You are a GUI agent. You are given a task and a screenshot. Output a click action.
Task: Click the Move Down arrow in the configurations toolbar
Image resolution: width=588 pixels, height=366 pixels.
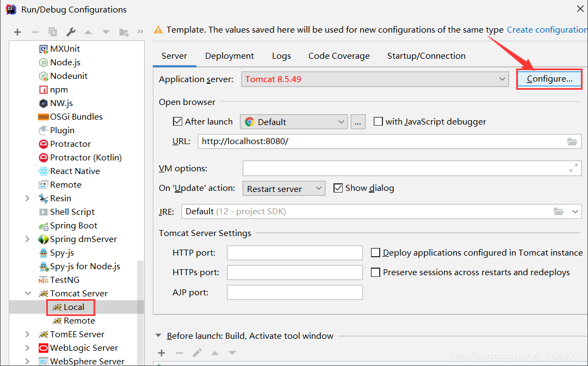[106, 32]
